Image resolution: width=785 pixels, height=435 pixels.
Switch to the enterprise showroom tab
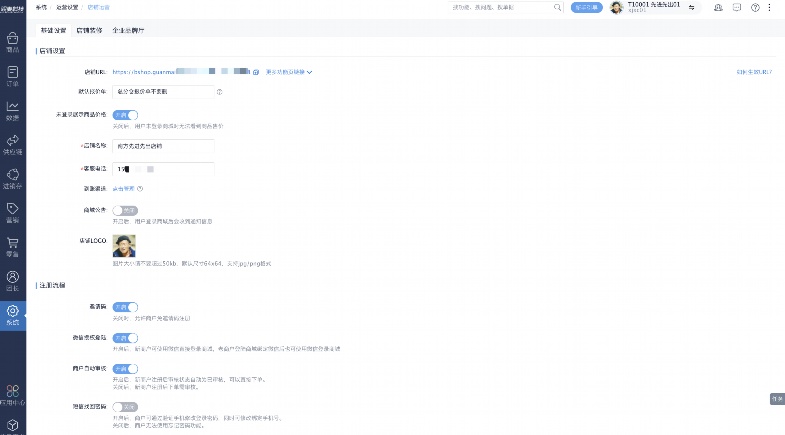(128, 31)
